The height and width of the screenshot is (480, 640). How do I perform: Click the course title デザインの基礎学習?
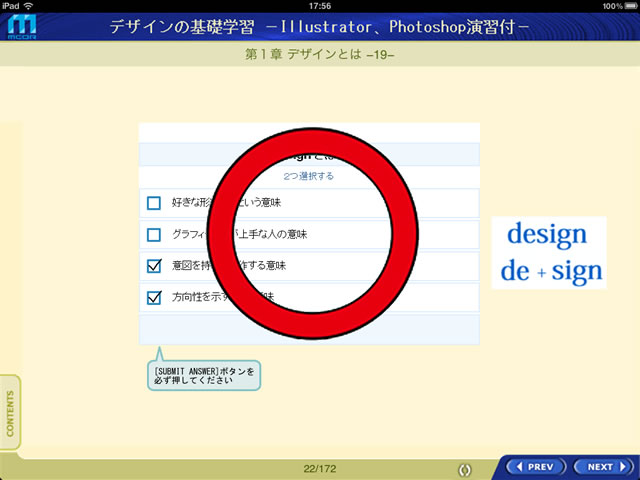click(x=182, y=27)
